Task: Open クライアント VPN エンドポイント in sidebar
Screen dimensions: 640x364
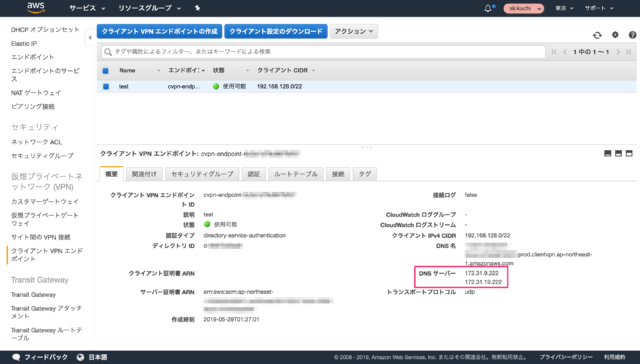Action: (47, 255)
